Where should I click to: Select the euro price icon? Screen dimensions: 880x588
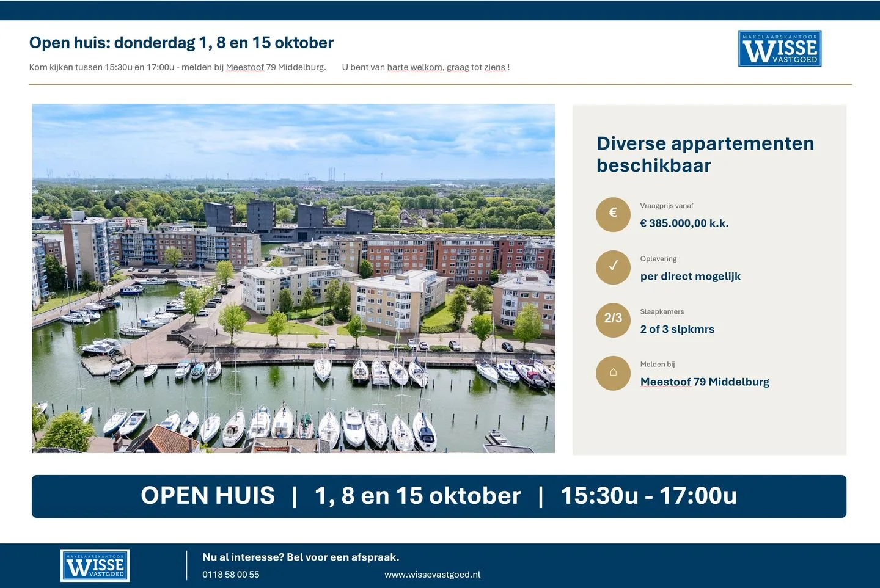[x=613, y=214]
